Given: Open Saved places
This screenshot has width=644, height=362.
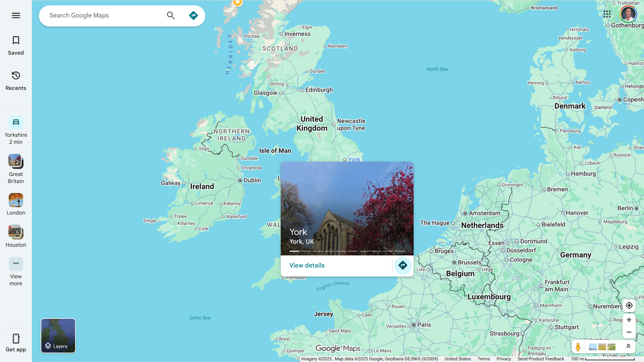Looking at the screenshot, I should point(16,45).
